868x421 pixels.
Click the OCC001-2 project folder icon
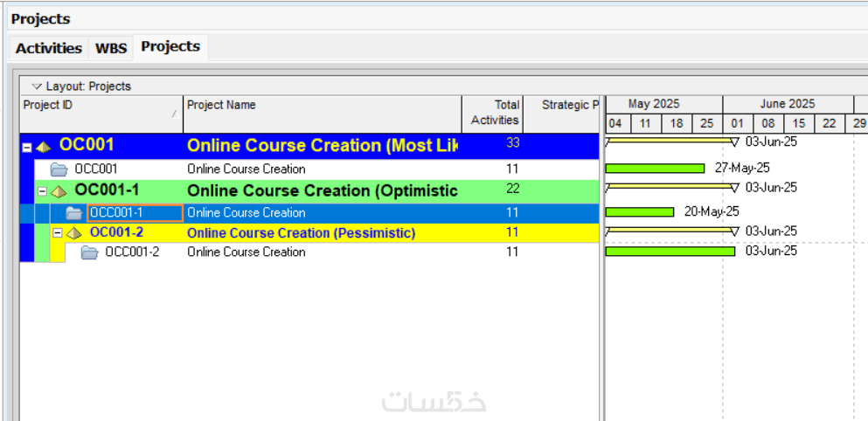click(89, 252)
